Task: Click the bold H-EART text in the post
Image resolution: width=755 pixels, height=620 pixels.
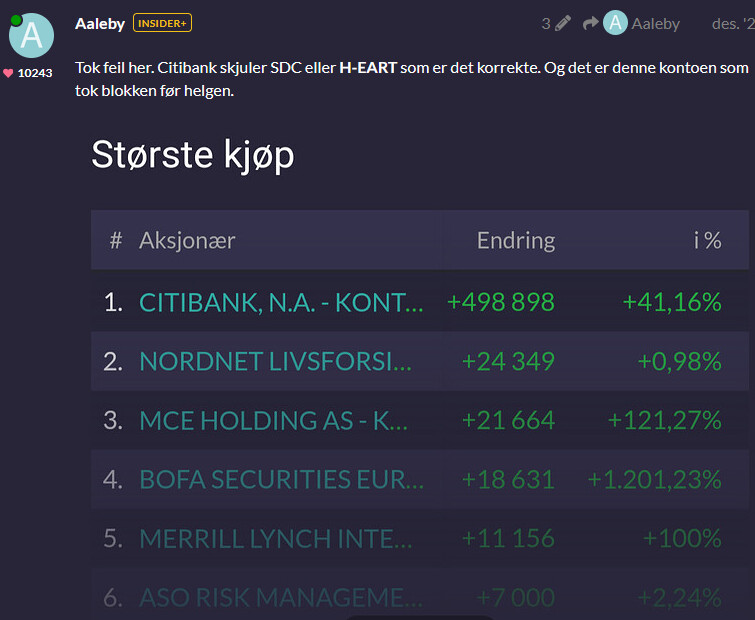Action: pyautogui.click(x=368, y=67)
